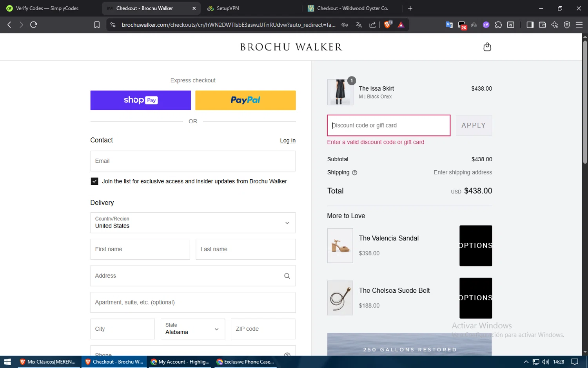Focus the Address field
The width and height of the screenshot is (588, 368).
pos(193,276)
